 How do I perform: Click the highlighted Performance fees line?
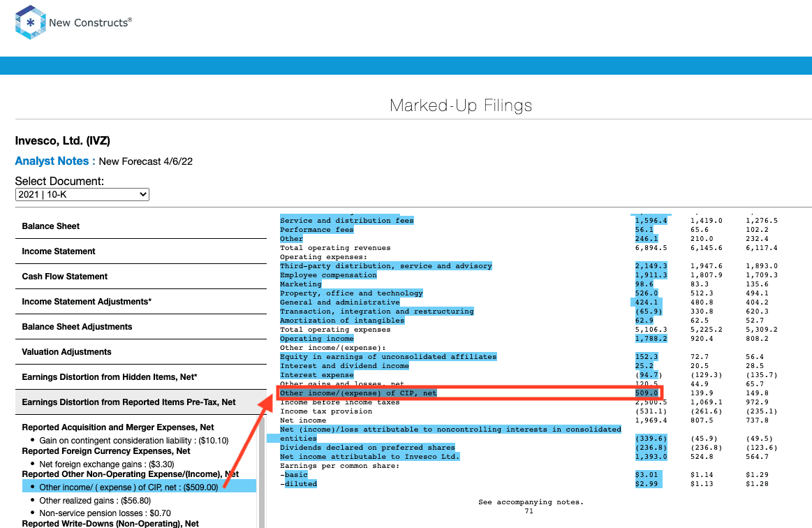click(x=317, y=230)
